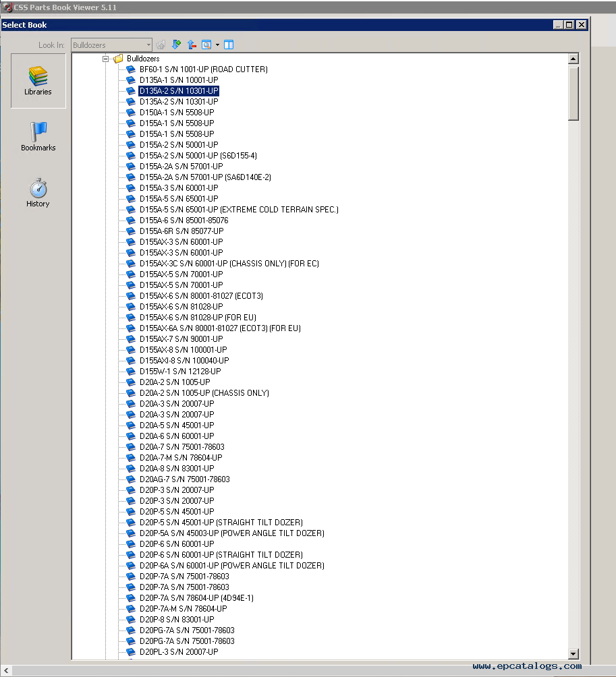Click book icon beside D155AXI-8 S/N 100040-UP
Viewport: 616px width, 677px height.
click(x=130, y=361)
